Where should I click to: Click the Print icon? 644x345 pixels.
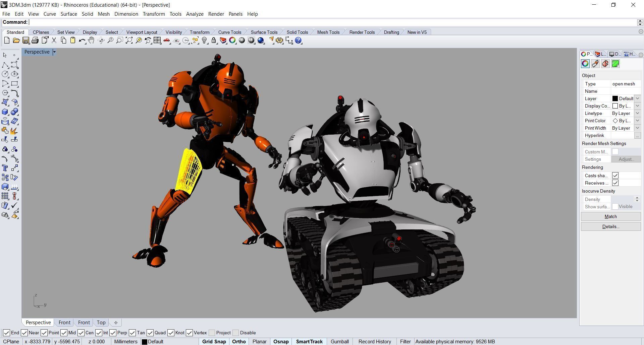click(35, 41)
